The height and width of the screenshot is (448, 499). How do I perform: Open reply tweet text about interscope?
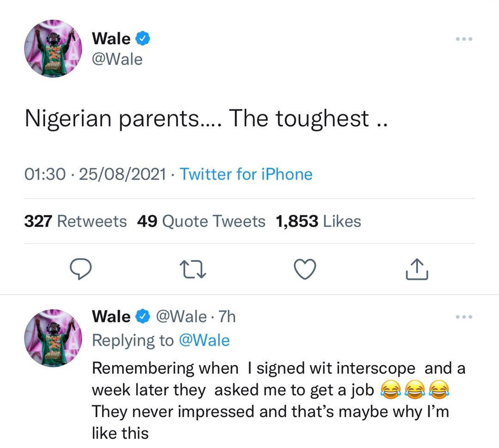click(279, 400)
